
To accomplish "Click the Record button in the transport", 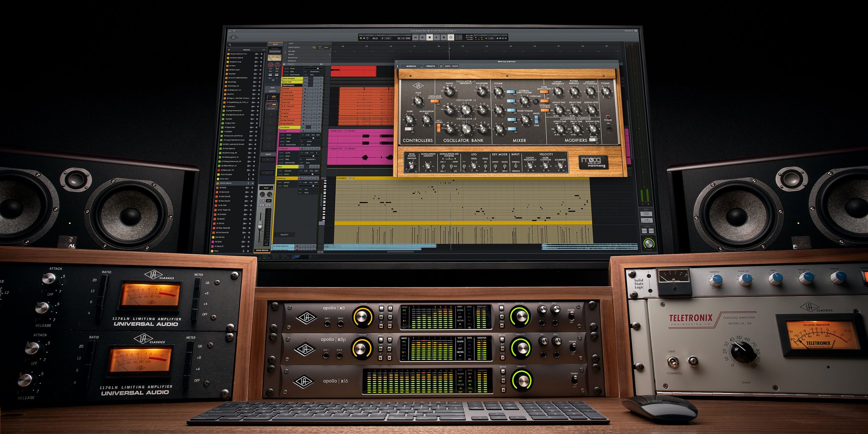I will point(444,37).
